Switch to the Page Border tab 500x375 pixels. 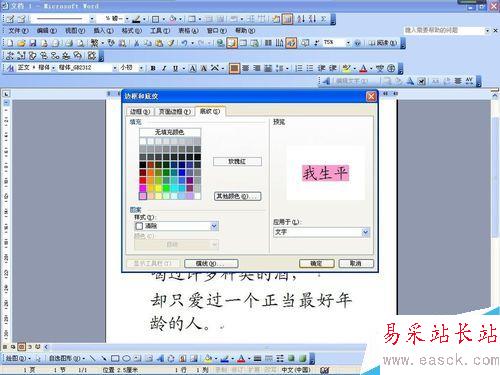click(x=174, y=112)
